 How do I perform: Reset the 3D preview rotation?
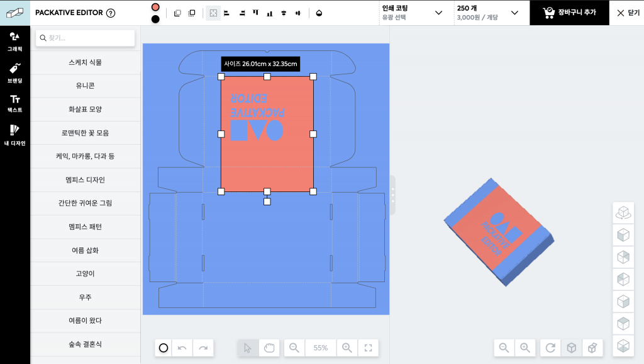point(550,348)
